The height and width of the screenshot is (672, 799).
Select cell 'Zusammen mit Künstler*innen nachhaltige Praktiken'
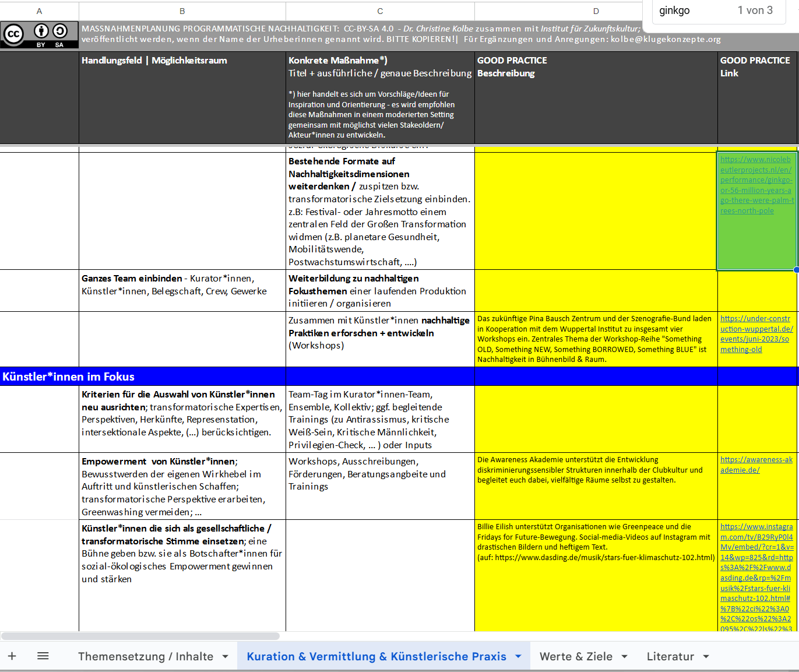point(380,339)
